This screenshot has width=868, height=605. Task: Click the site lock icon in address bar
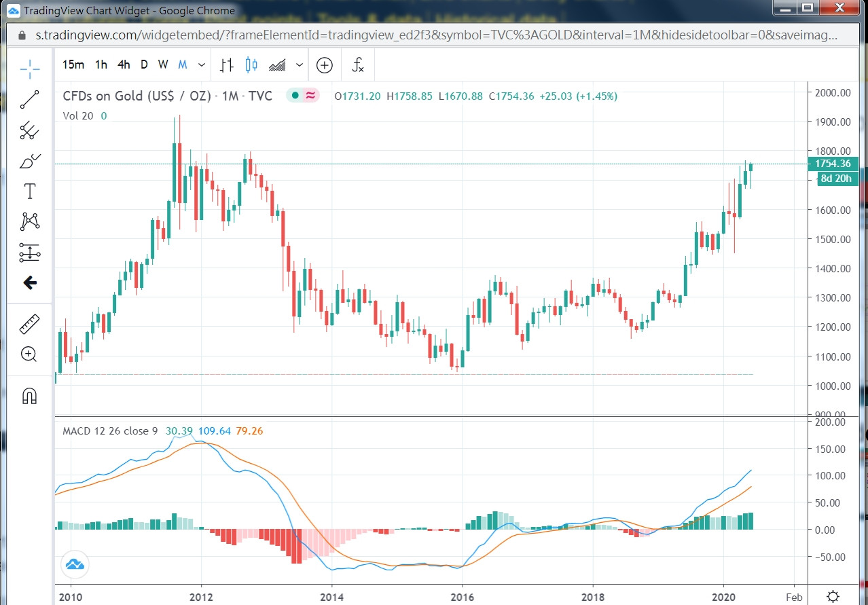(x=22, y=35)
